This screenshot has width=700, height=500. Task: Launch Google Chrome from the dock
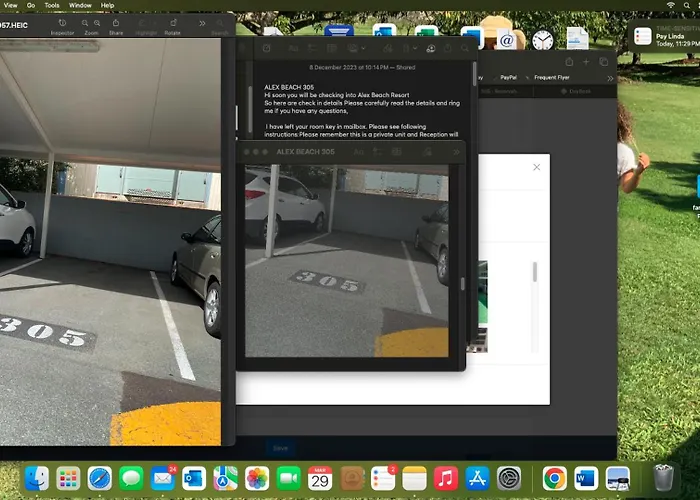pos(554,478)
